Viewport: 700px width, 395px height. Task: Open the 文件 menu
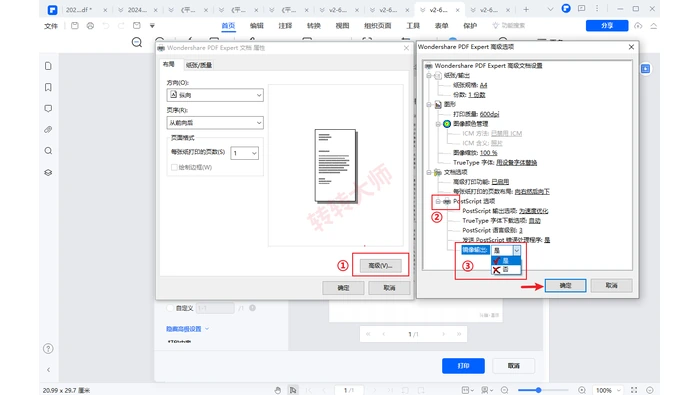click(x=51, y=26)
